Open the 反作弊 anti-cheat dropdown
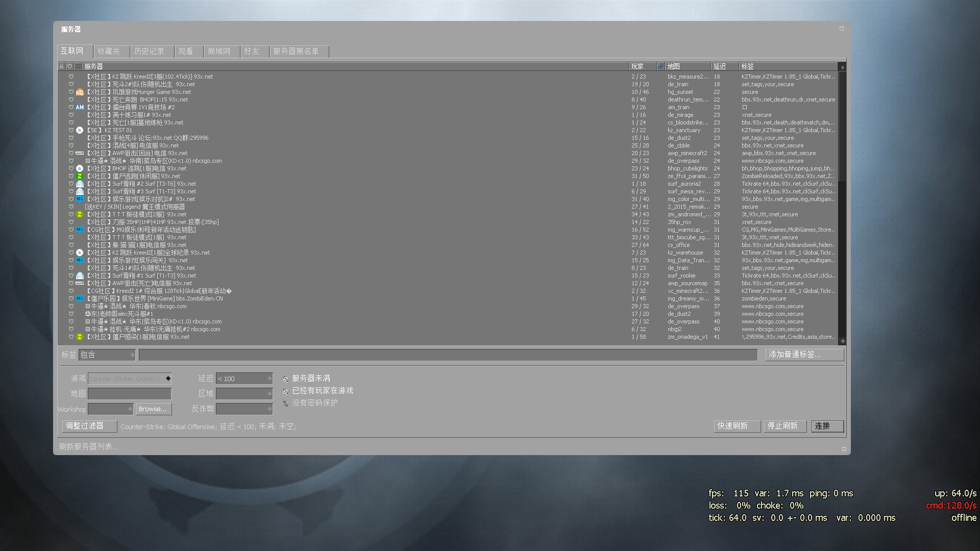The image size is (980, 551). 244,409
